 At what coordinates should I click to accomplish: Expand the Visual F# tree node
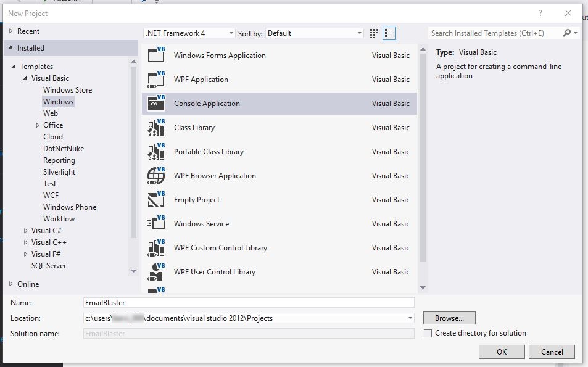[x=25, y=254]
